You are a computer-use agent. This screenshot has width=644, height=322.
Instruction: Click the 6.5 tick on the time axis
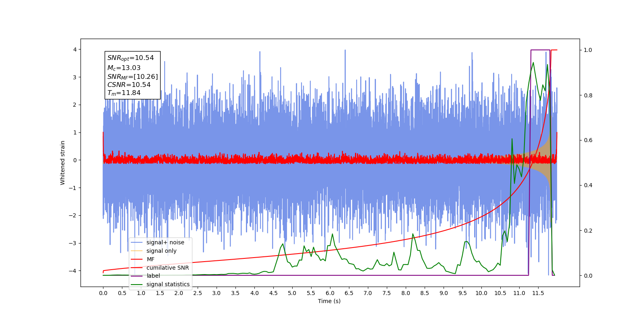point(349,293)
